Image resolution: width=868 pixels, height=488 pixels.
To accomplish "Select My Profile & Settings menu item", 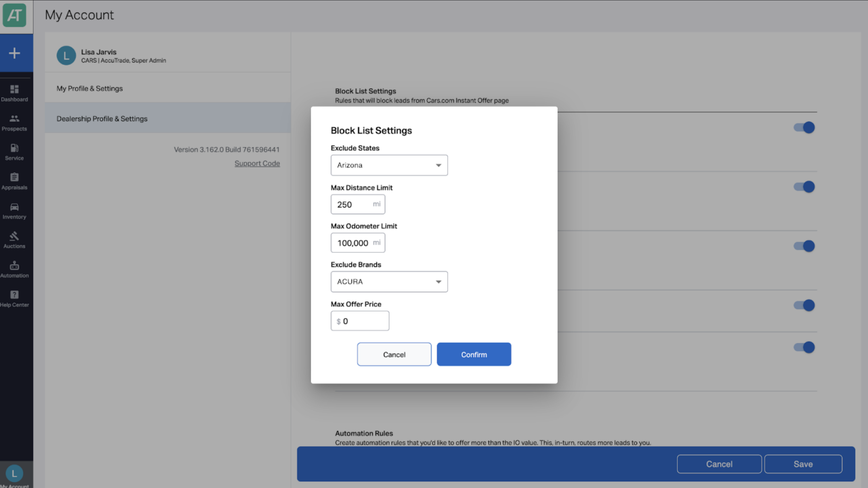I will (168, 89).
